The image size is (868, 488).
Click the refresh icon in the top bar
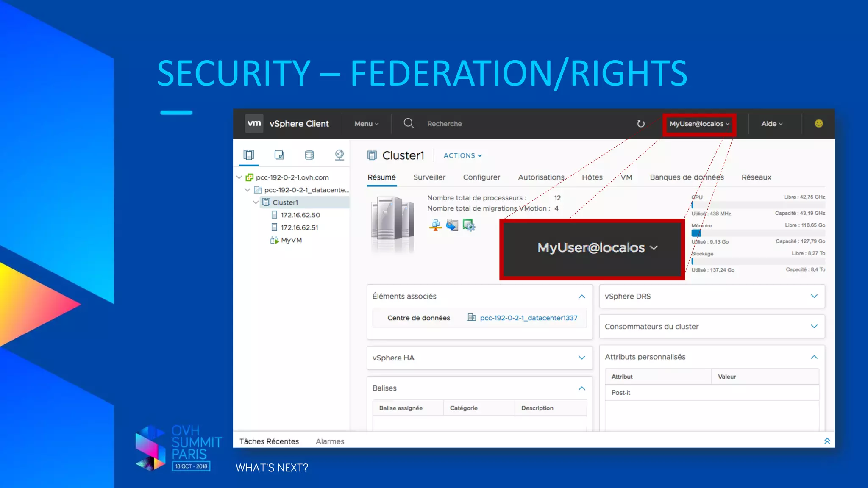tap(641, 124)
